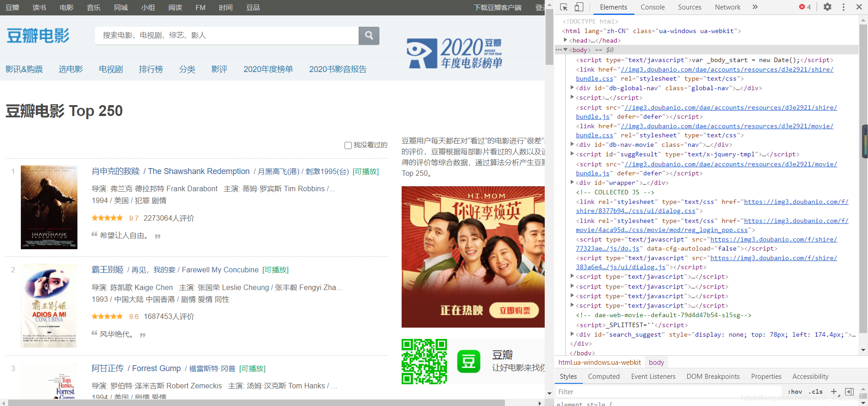Open the DevTools three-dot customize menu
The image size is (868, 406).
tap(843, 7)
